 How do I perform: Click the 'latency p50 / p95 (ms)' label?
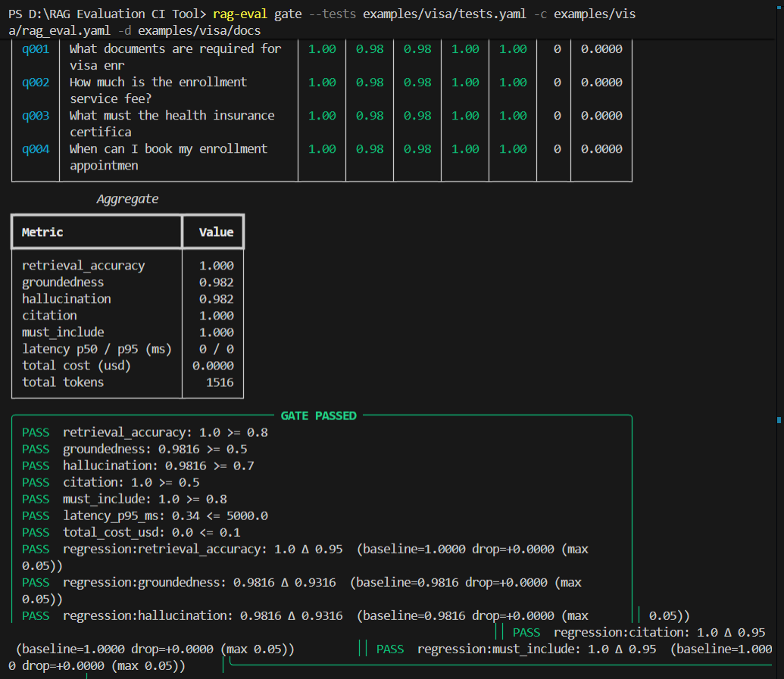click(x=97, y=349)
